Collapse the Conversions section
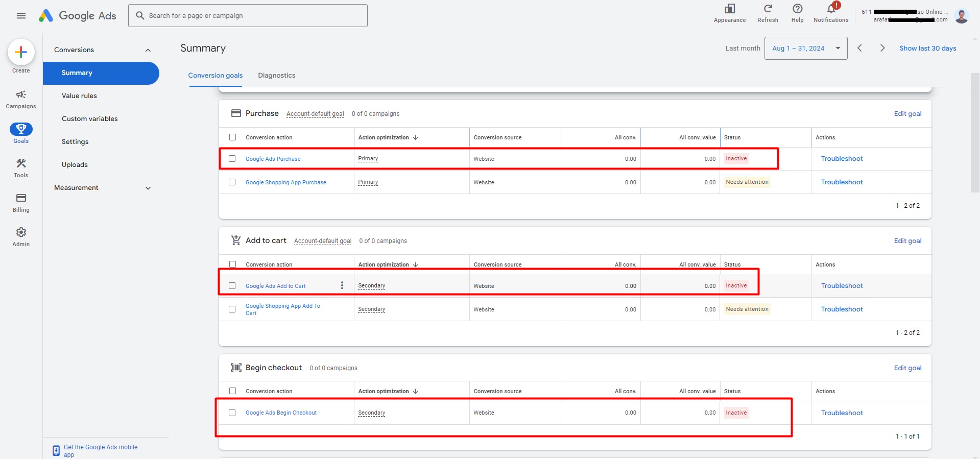 tap(148, 50)
